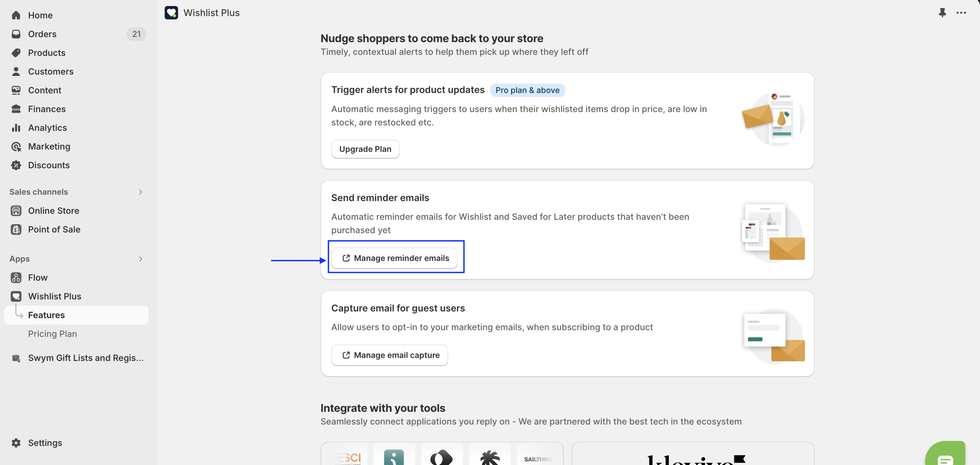Expand the Sales channels chevron
980x465 pixels.
140,192
